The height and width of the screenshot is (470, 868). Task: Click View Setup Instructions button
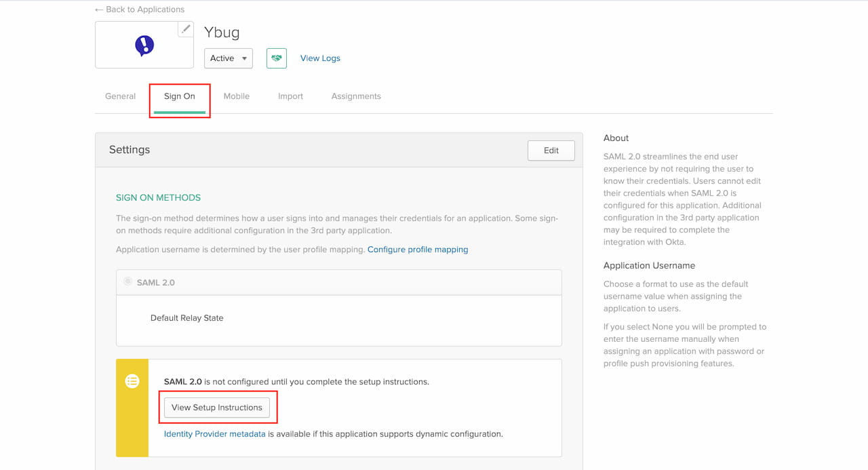[217, 408]
